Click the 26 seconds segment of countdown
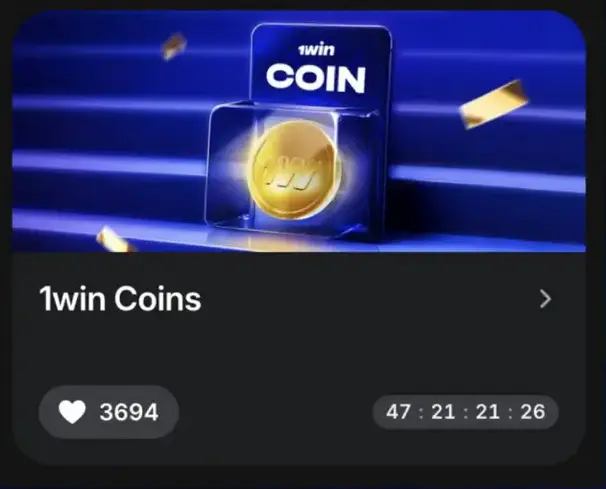606x489 pixels. pyautogui.click(x=533, y=412)
